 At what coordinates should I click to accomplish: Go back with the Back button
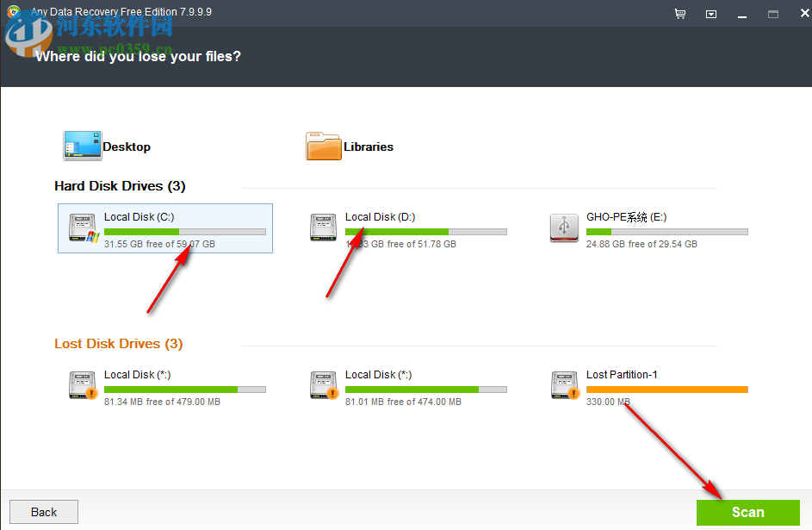pyautogui.click(x=44, y=512)
